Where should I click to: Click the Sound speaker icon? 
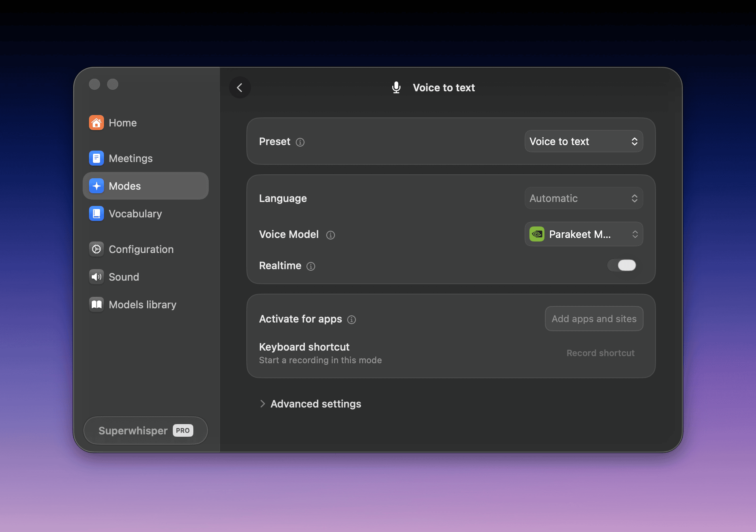click(96, 277)
